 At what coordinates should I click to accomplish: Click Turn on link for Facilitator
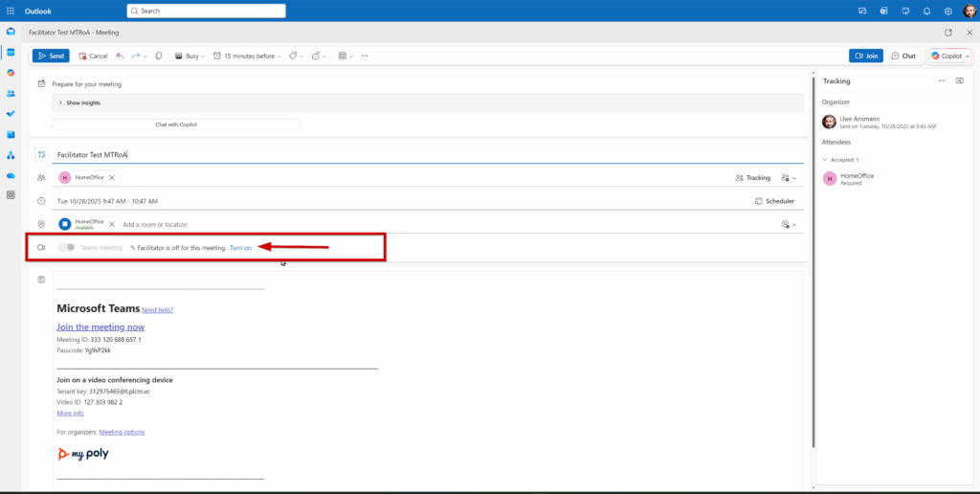(240, 248)
